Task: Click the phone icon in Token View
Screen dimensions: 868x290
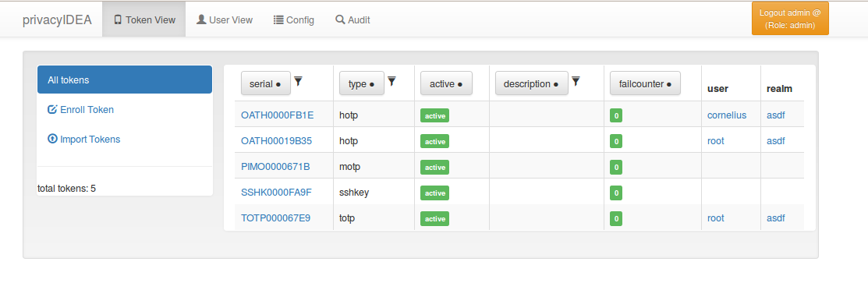Action: pos(117,20)
